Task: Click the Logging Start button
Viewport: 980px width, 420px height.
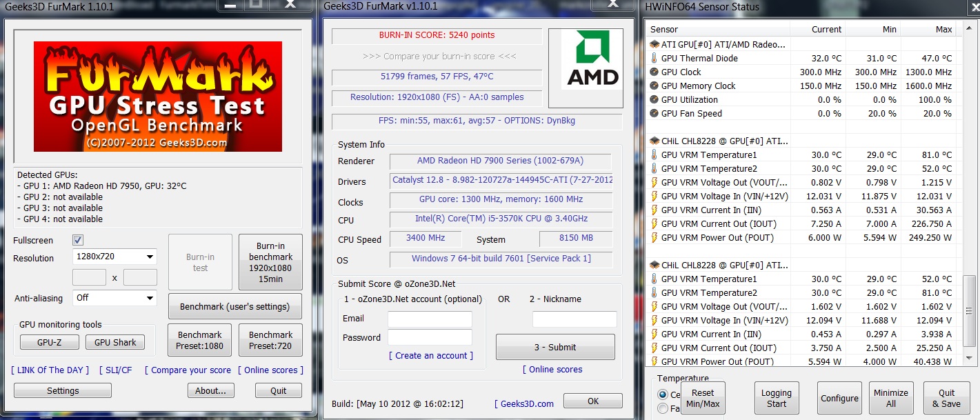Action: (777, 398)
